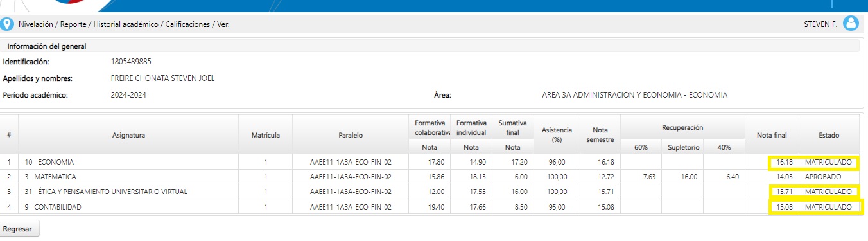The height and width of the screenshot is (241, 868).
Task: Click CONTABILIDAD final grade 15.08 in Nota final
Action: tap(785, 207)
